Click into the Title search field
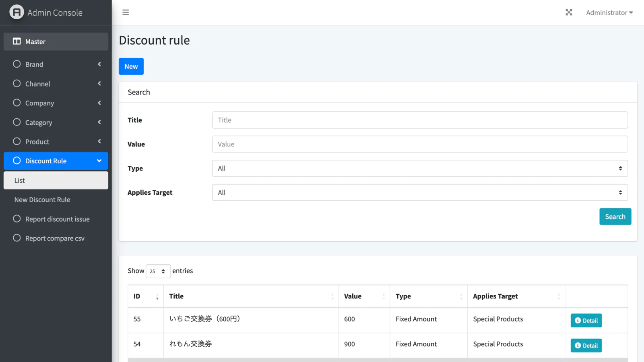Viewport: 644px width, 362px height. (x=420, y=120)
